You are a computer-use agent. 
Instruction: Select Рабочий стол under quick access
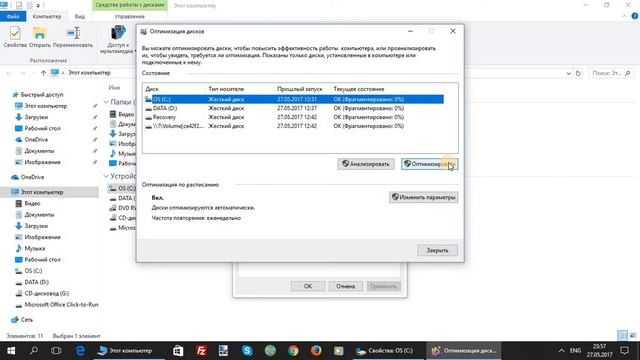[42, 128]
